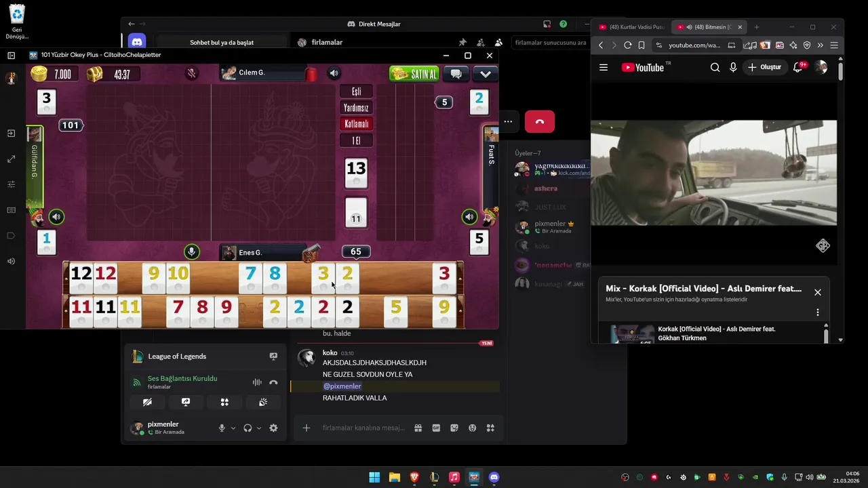The width and height of the screenshot is (868, 488).
Task: Open the sliders settings icon in sidebar
Action: (x=11, y=184)
